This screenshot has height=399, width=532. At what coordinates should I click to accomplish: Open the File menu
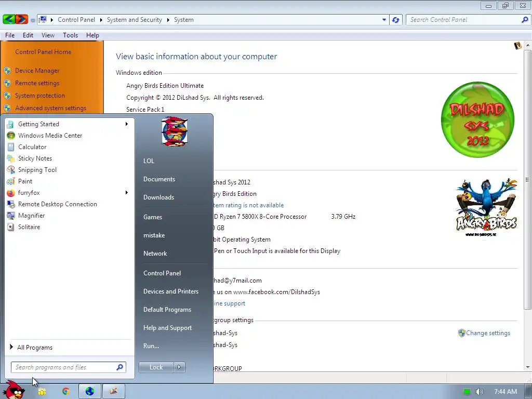(10, 35)
